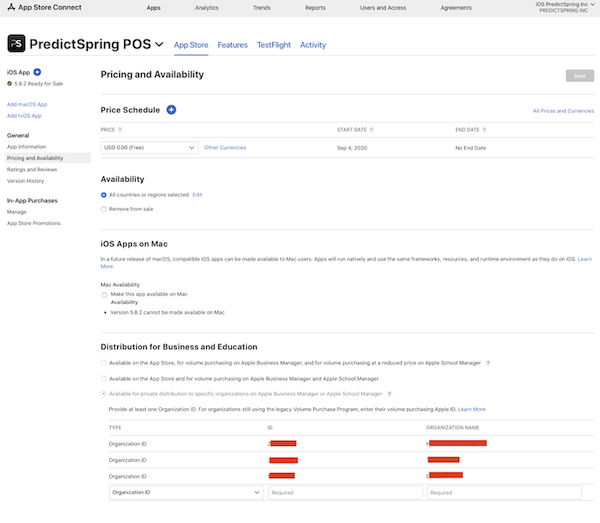Click Learn More about Organization ID
600x523 pixels.
point(472,409)
